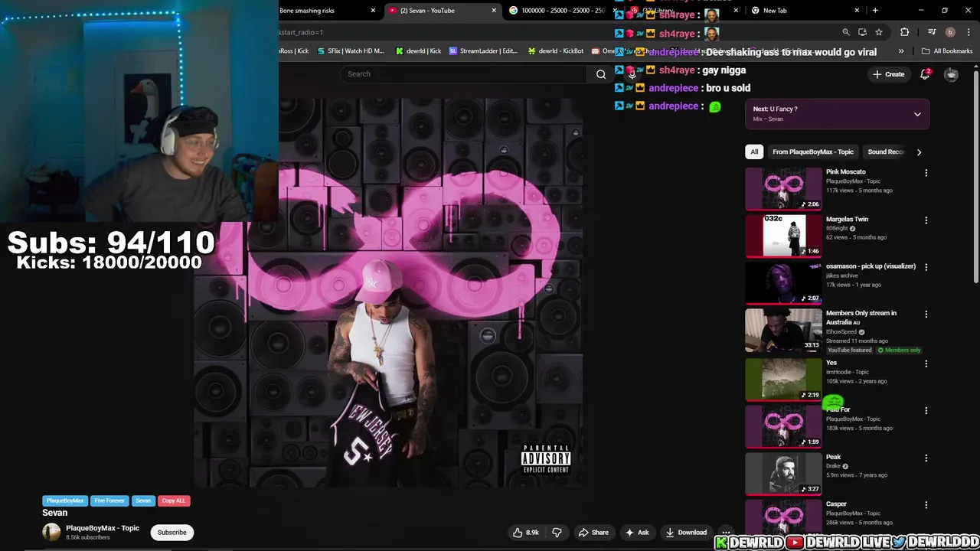Dislike the Sevan video
This screenshot has height=551, width=980.
tap(557, 533)
